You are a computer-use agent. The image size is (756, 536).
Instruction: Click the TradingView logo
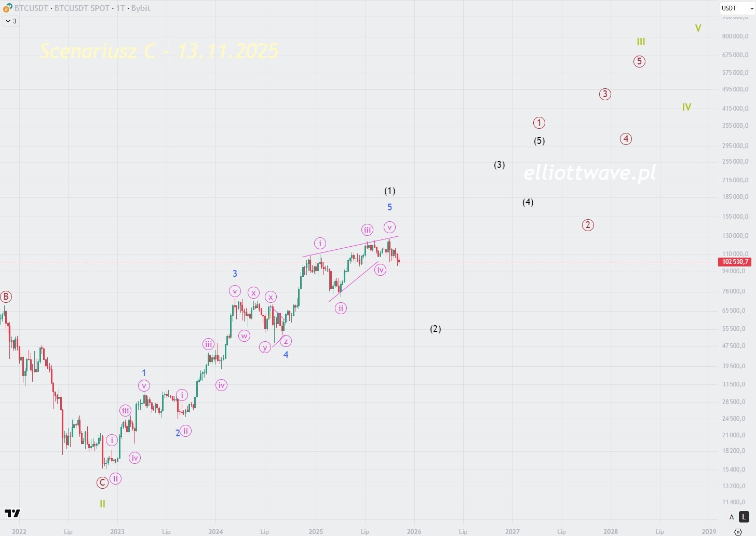tap(12, 513)
